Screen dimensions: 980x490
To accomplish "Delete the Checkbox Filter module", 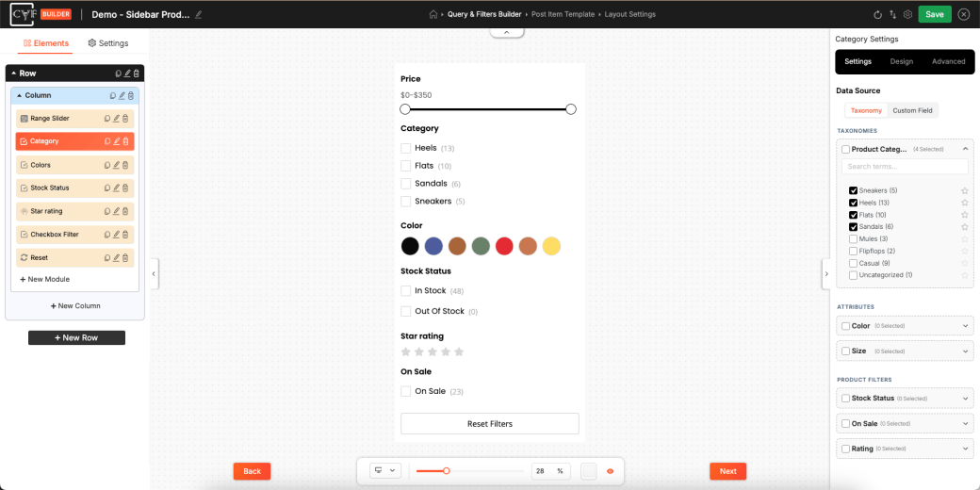I will tap(125, 235).
